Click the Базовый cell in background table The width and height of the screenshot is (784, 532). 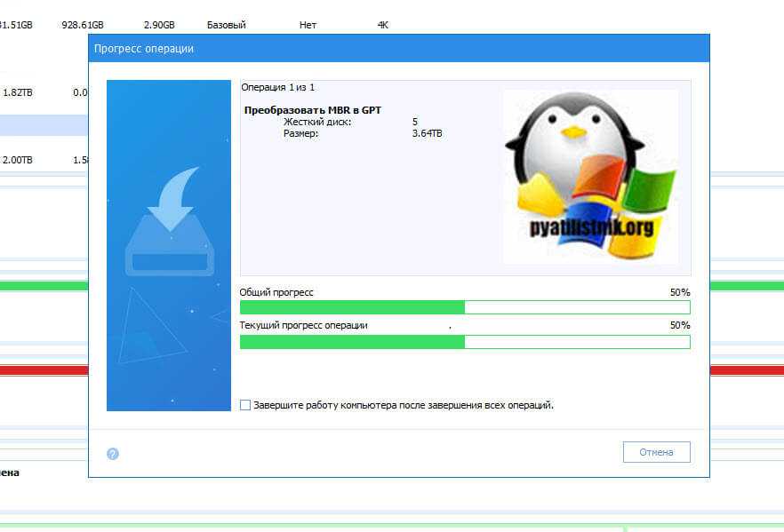point(226,25)
